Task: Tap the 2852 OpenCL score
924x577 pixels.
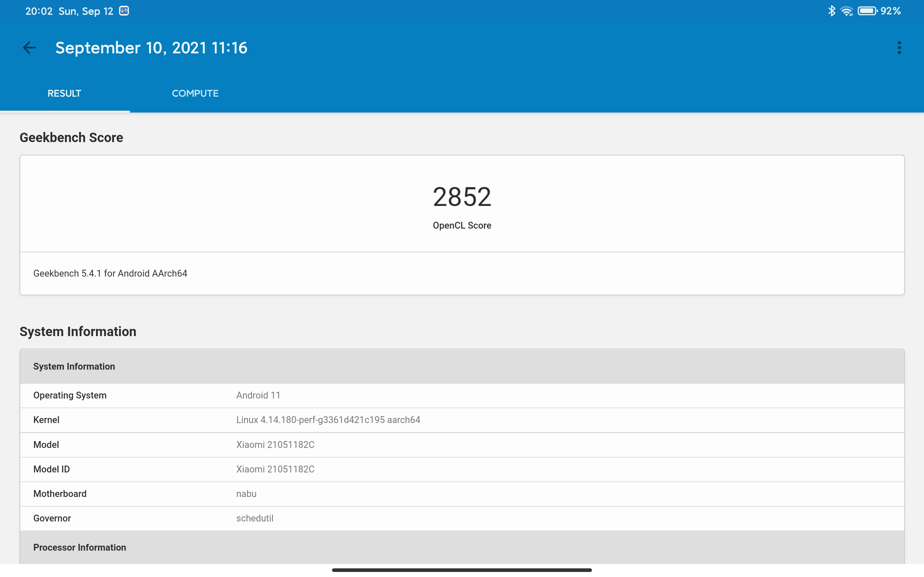Action: point(462,197)
